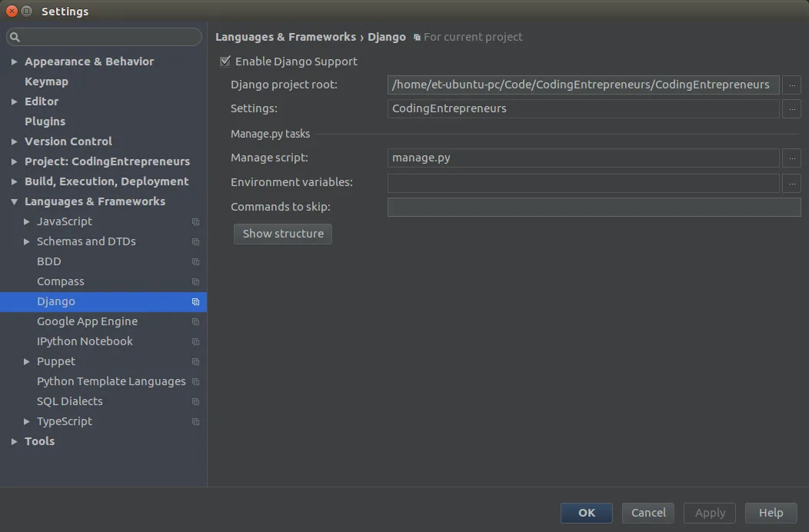The width and height of the screenshot is (809, 532).
Task: Click the project-level icon beside JavaScript
Action: coord(195,221)
